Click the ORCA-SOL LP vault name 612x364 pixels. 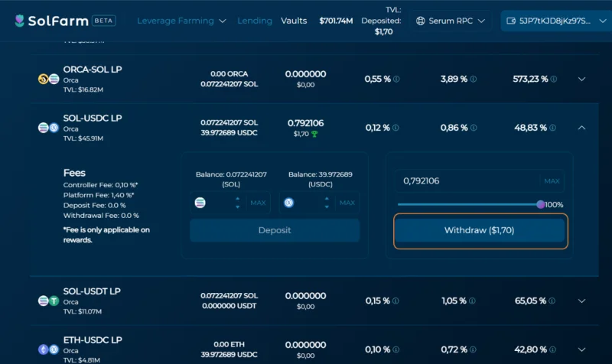[x=93, y=69]
